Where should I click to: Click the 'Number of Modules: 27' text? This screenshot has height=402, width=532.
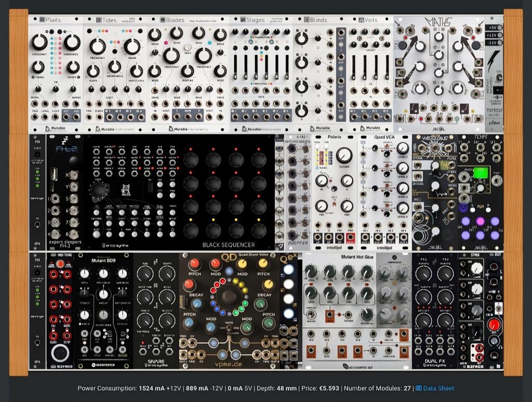[377, 388]
